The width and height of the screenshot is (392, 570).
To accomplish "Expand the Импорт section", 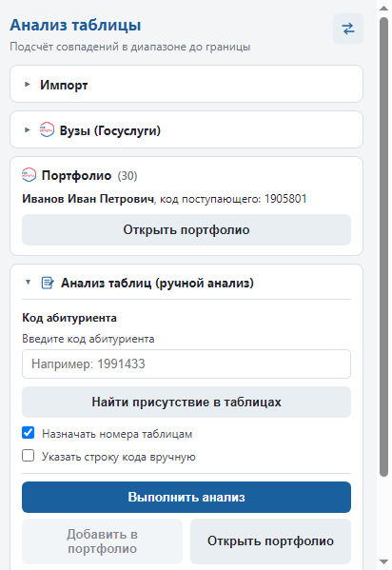I will 186,85.
